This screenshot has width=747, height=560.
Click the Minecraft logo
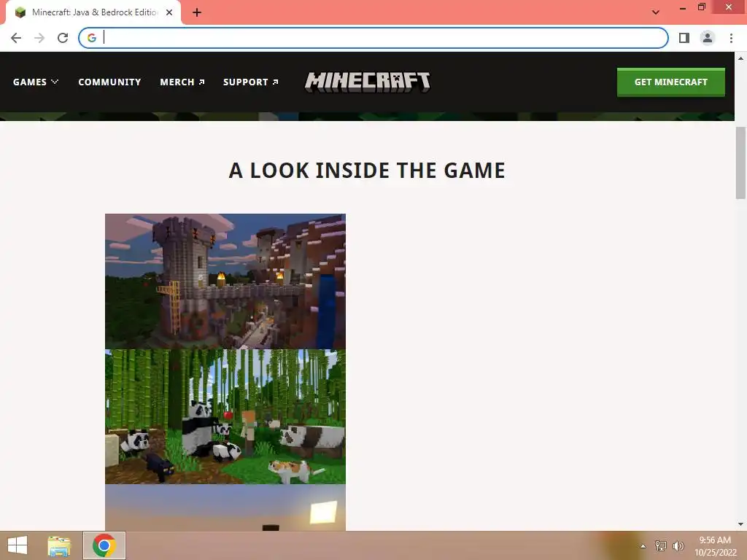(368, 82)
